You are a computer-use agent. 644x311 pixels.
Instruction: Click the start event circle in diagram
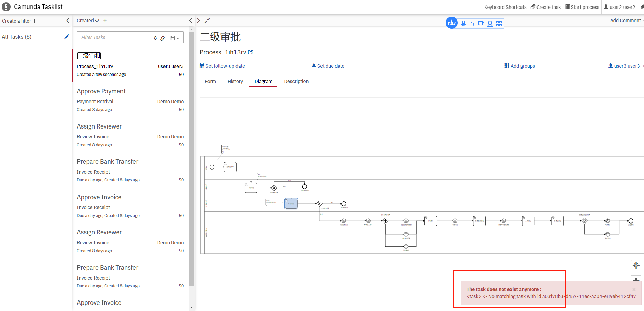tap(212, 167)
